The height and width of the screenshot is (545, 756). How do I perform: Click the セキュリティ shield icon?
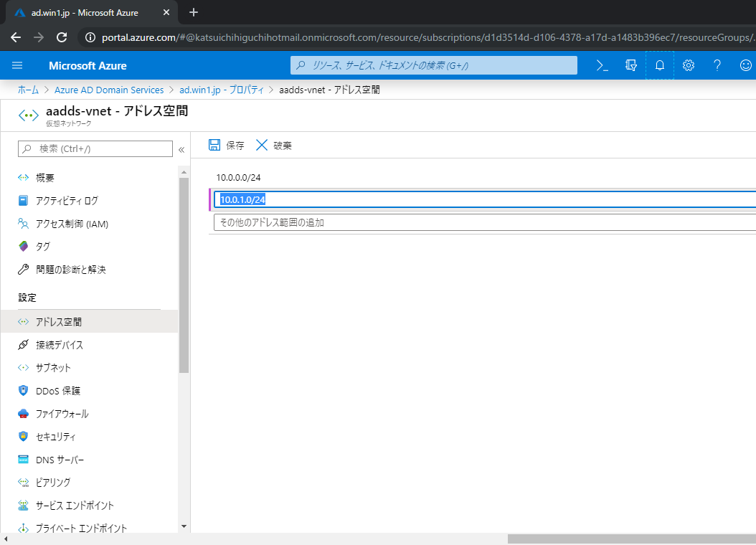(x=23, y=436)
